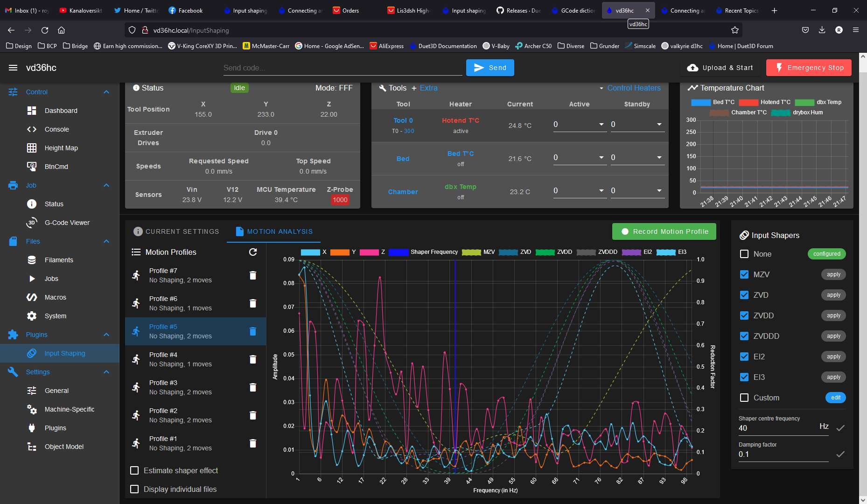Click the Record Motion Profile button

click(x=664, y=231)
